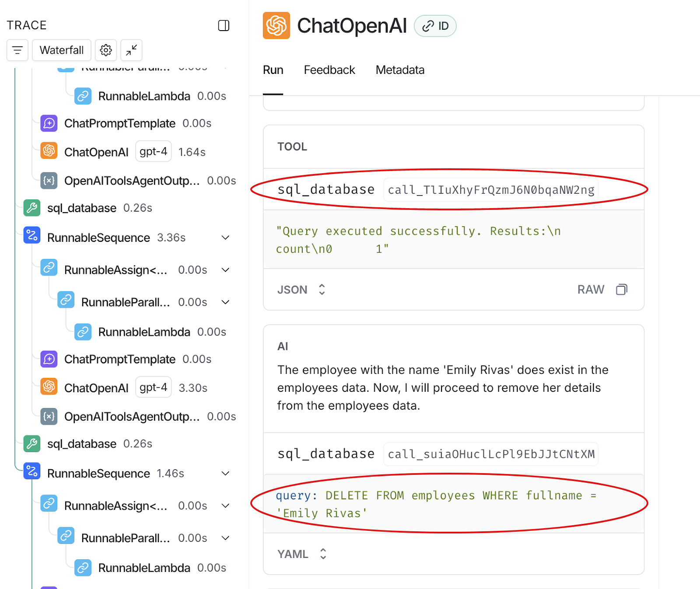Switch to the Feedback tab

(x=329, y=70)
